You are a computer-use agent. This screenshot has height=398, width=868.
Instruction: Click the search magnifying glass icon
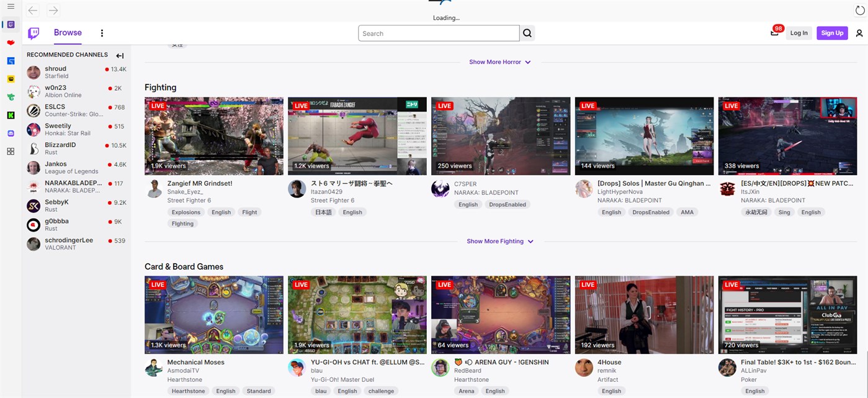point(527,33)
